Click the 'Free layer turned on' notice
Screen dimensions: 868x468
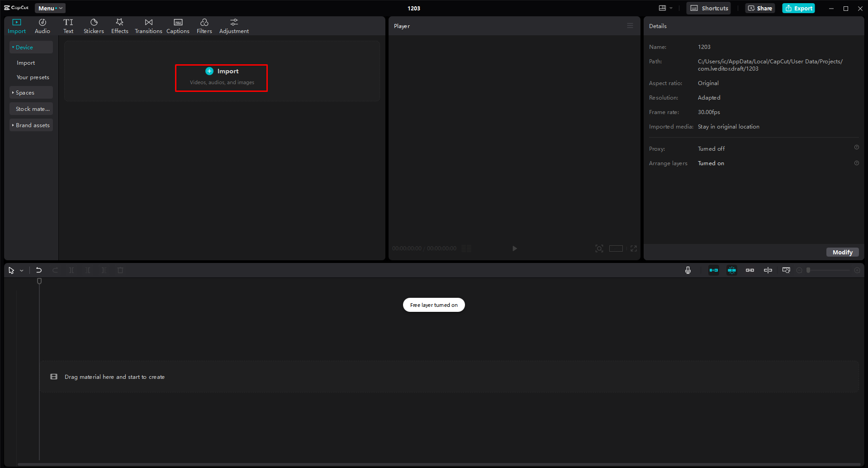[x=434, y=305]
